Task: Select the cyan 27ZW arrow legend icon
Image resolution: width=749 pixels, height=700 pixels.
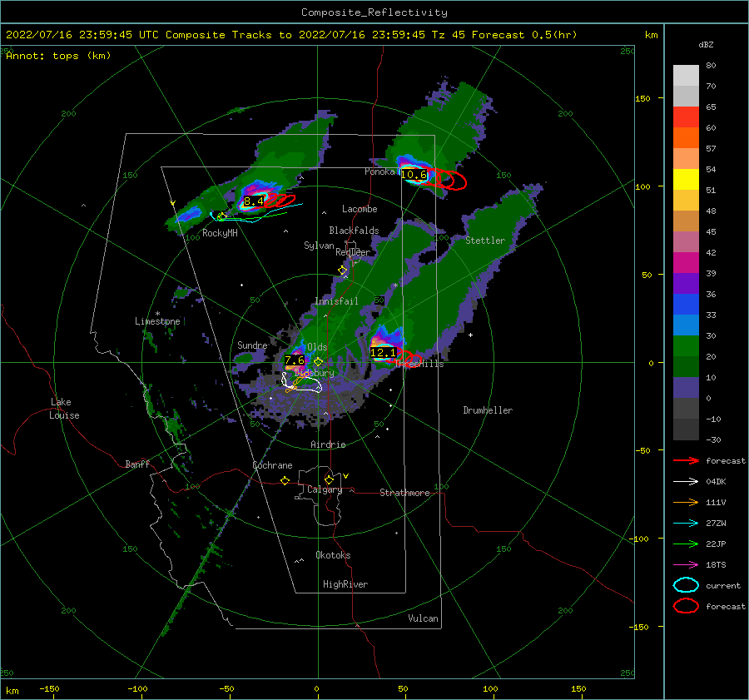Action: point(686,524)
